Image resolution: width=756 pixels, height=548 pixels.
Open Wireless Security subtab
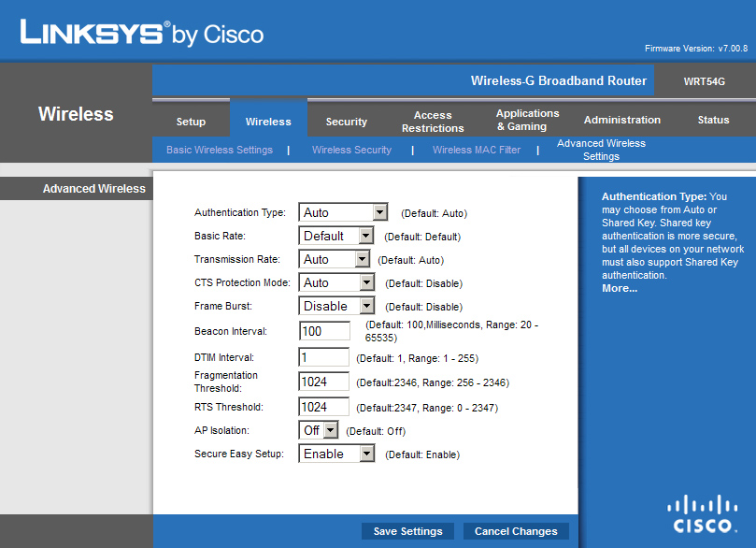pyautogui.click(x=351, y=150)
